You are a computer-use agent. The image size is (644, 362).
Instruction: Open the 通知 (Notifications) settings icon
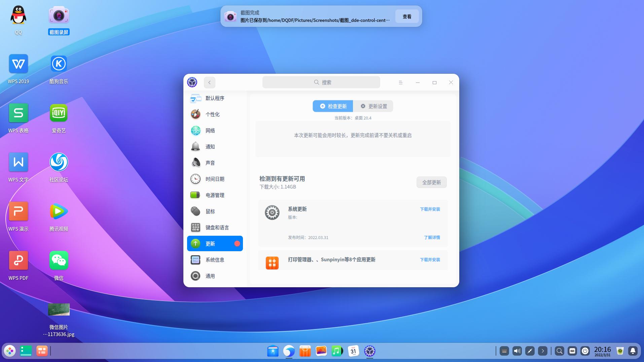click(195, 146)
